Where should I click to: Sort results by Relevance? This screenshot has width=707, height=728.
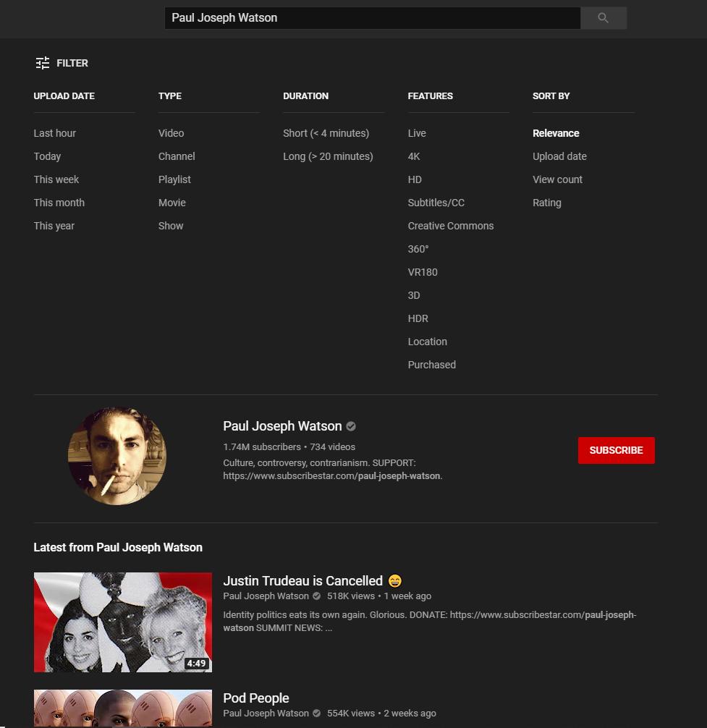pos(556,133)
